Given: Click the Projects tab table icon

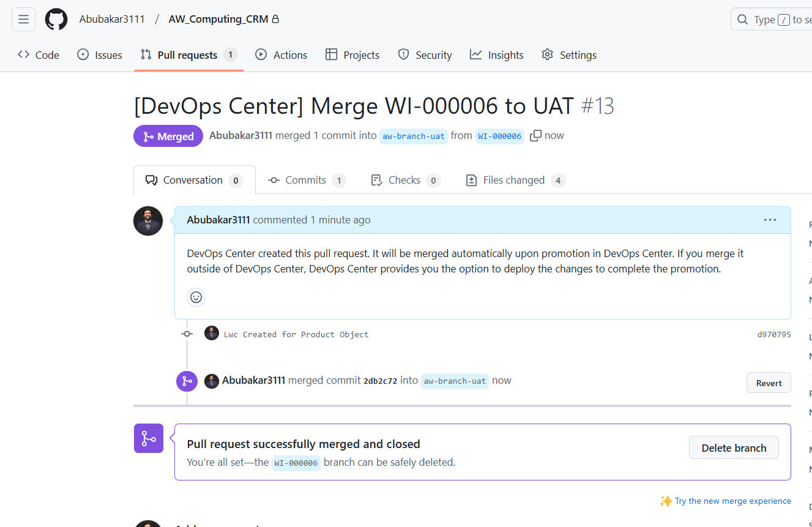Looking at the screenshot, I should click(x=331, y=54).
